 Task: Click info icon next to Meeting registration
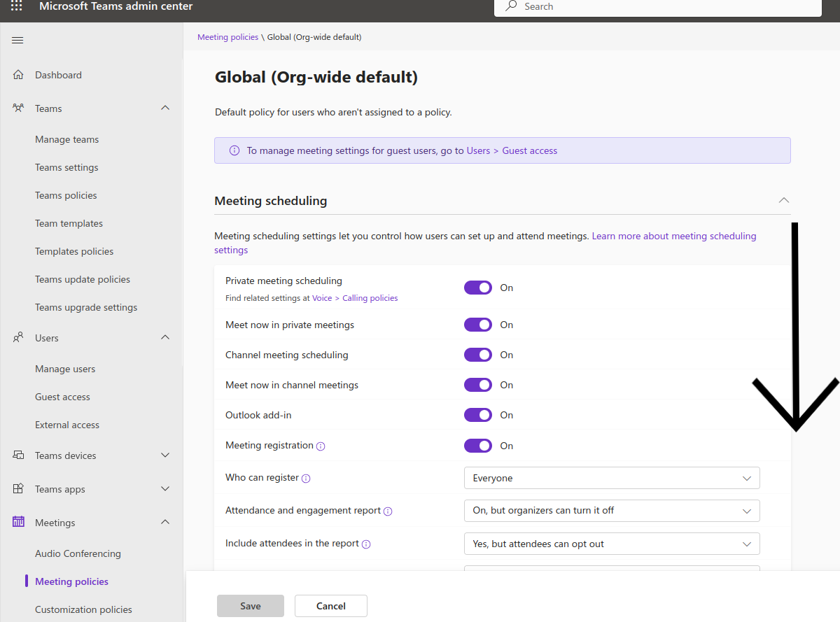(321, 446)
